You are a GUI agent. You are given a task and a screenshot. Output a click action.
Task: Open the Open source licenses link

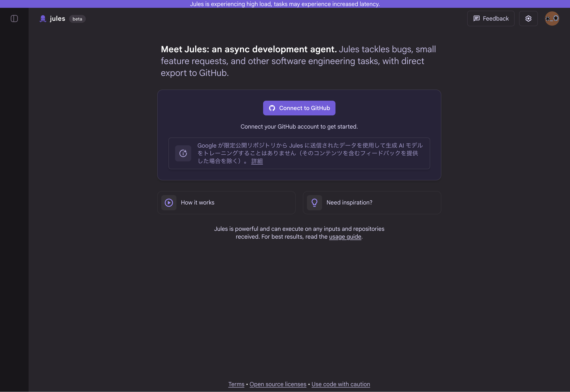[x=278, y=384]
